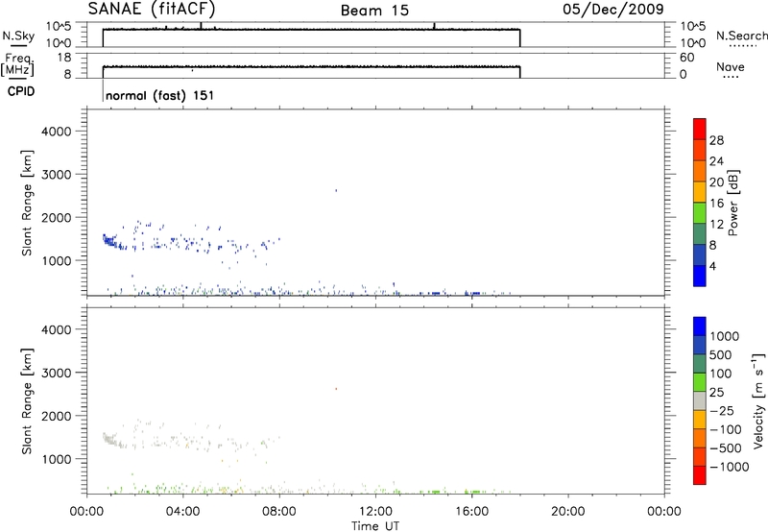Click the Slant Range [km] label of Velocity panel
This screenshot has height=532, width=768.
27,401
